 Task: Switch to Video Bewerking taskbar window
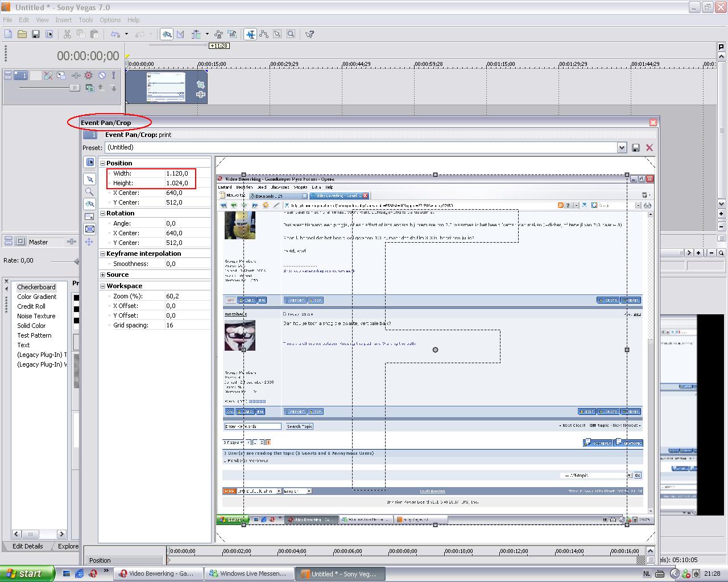157,573
